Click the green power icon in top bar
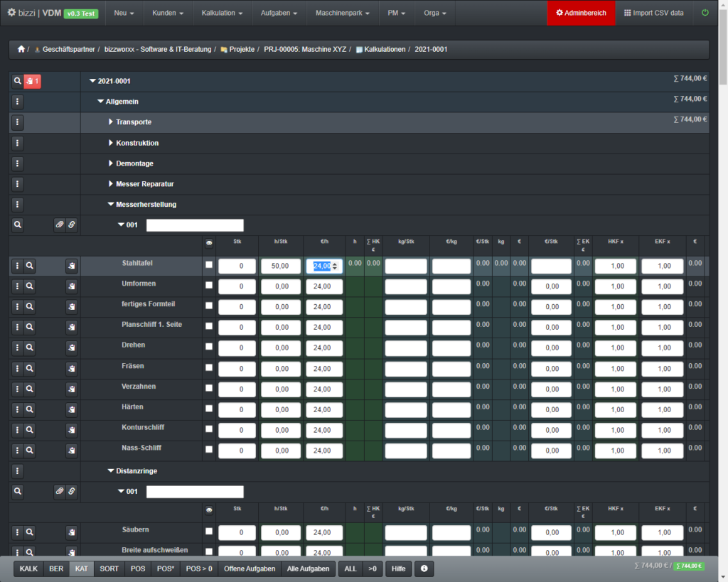Viewport: 728px width, 582px height. click(705, 13)
